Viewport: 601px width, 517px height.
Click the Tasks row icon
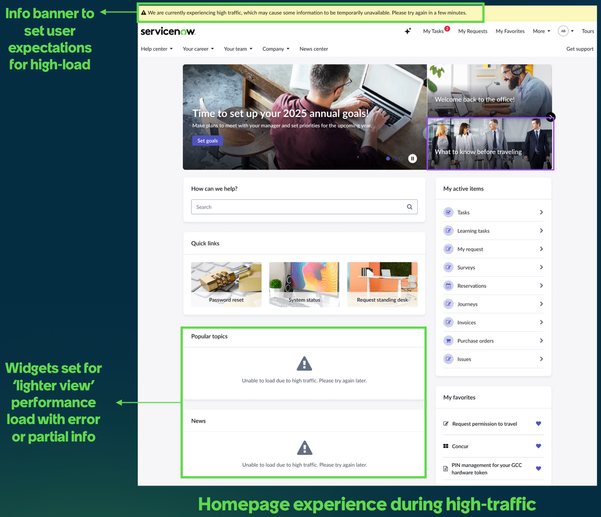click(448, 212)
